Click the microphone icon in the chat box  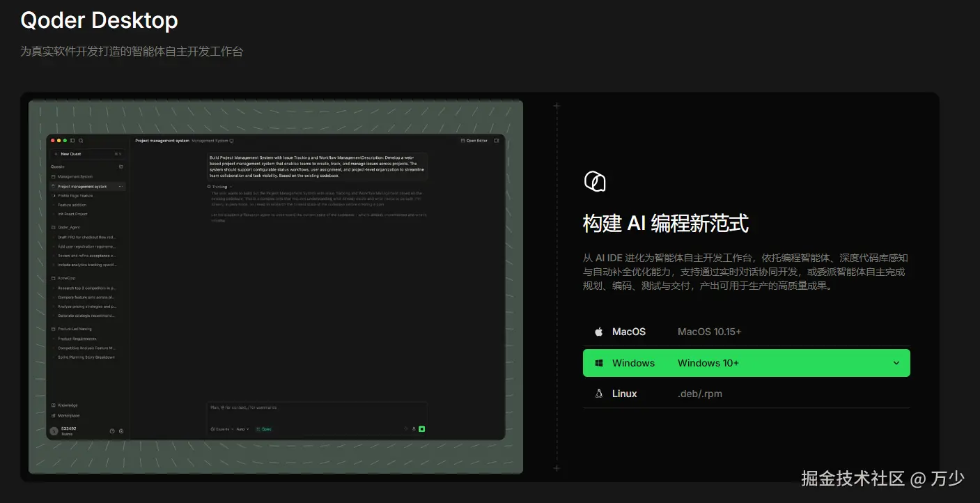click(414, 428)
